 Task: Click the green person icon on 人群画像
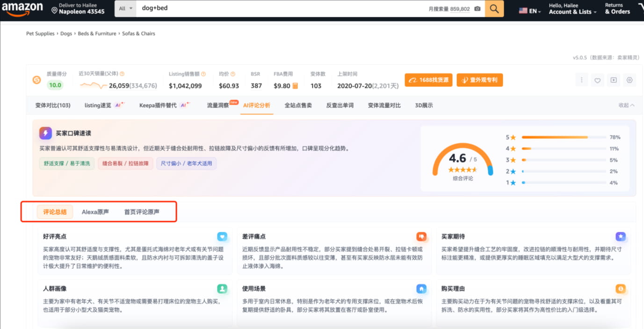point(222,289)
